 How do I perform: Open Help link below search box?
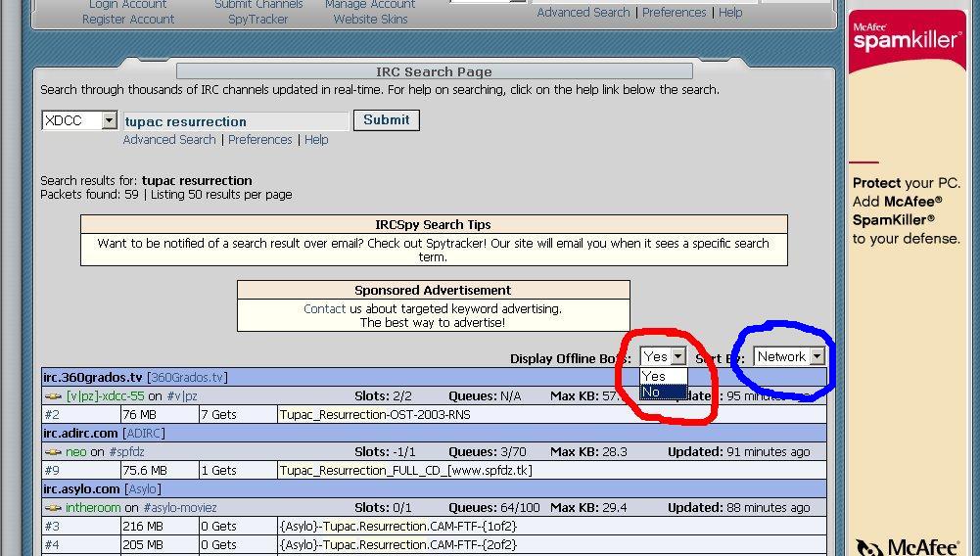tap(316, 139)
